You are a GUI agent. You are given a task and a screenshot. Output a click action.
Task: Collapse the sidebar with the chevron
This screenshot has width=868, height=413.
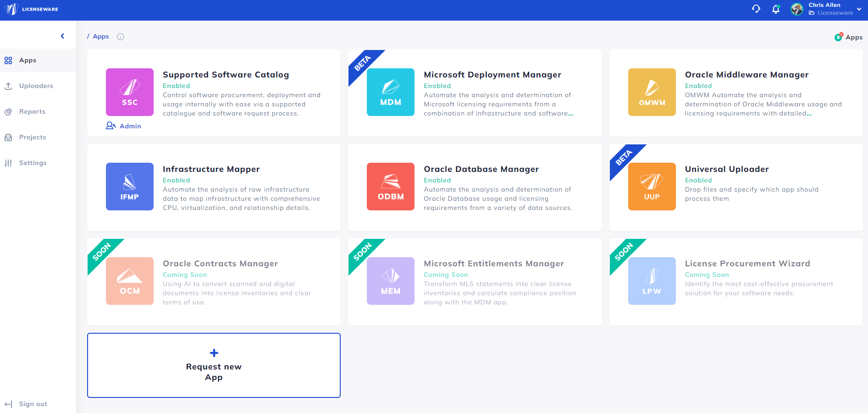62,36
